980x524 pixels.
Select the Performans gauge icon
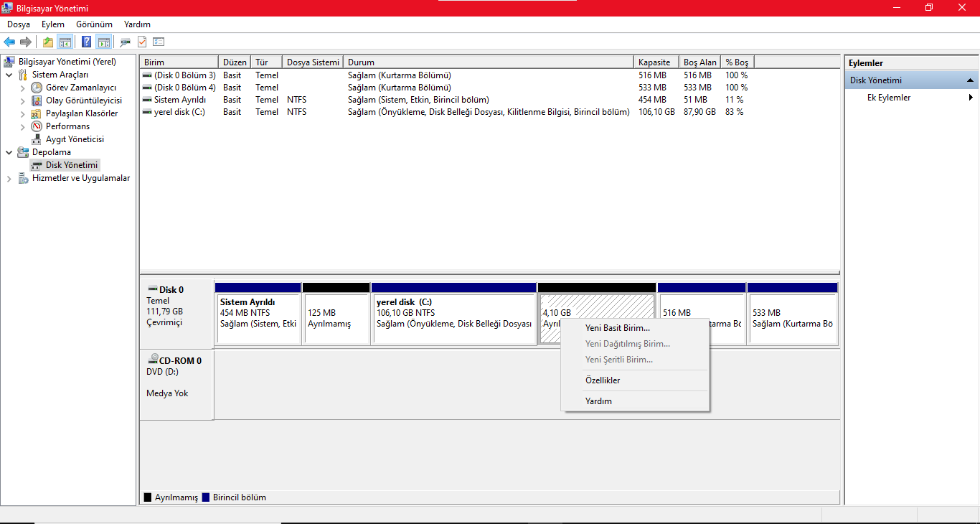tap(37, 126)
